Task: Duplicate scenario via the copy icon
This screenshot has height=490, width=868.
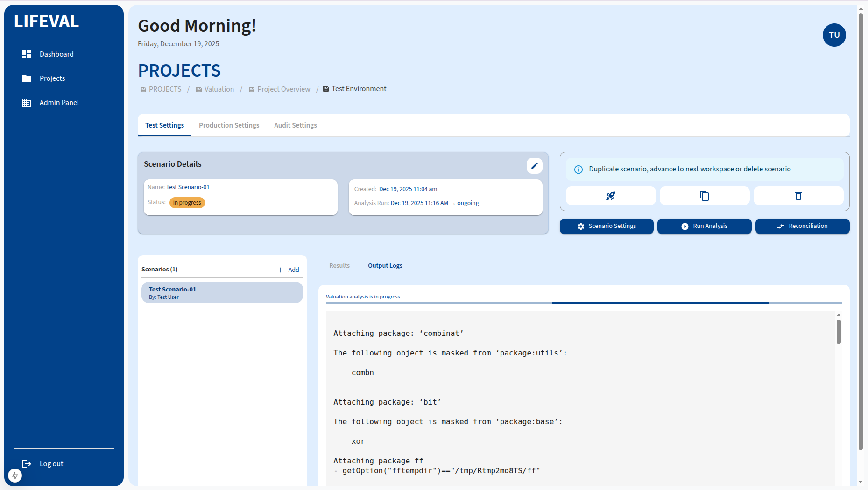Action: coord(704,196)
